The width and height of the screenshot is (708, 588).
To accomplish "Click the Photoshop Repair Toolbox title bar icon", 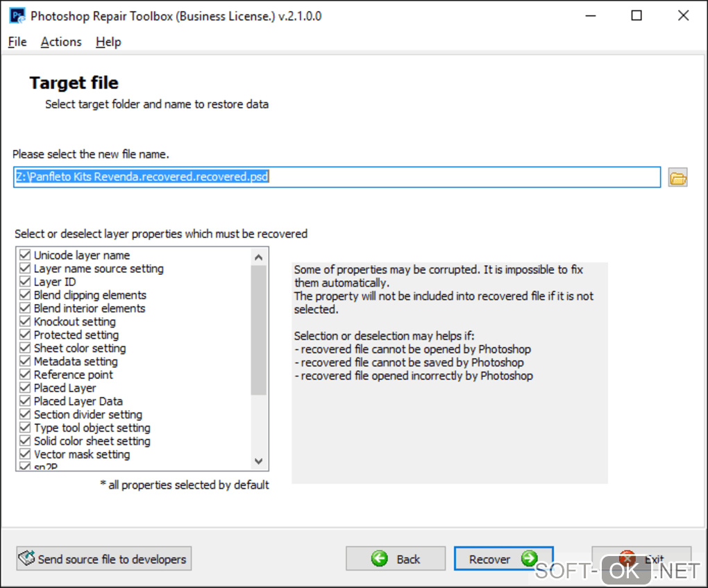I will coord(17,16).
